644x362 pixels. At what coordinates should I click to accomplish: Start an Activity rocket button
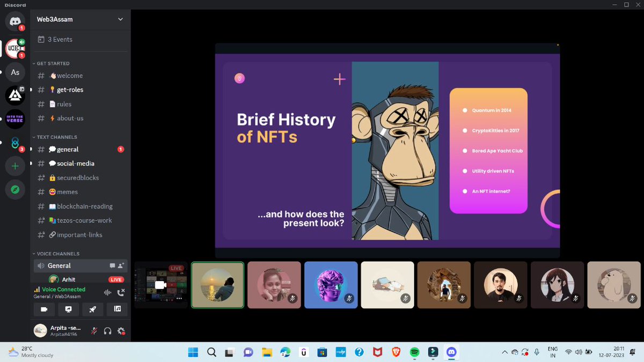pyautogui.click(x=92, y=309)
